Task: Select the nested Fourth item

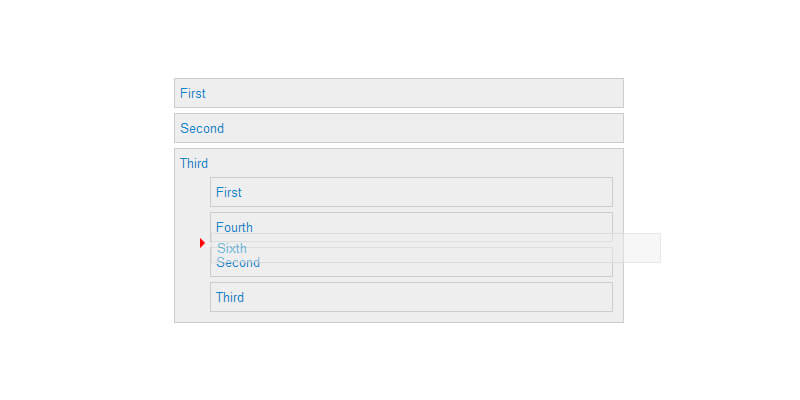Action: pos(410,222)
